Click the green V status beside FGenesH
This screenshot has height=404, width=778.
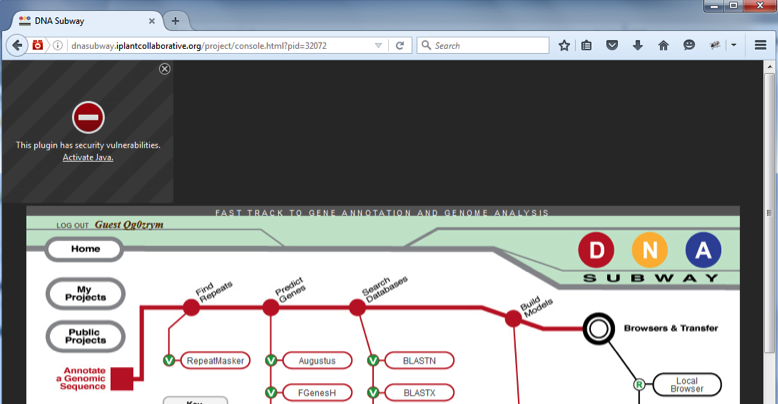point(271,393)
